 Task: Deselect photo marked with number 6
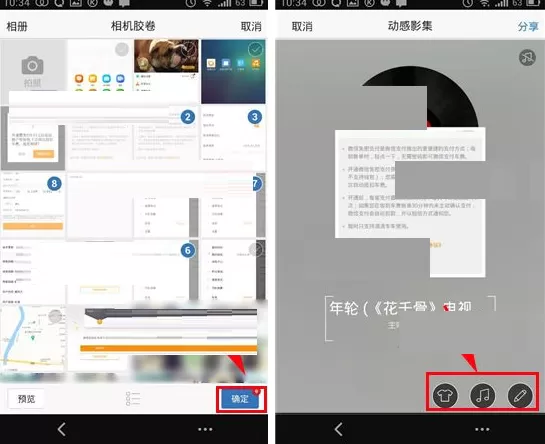click(188, 250)
